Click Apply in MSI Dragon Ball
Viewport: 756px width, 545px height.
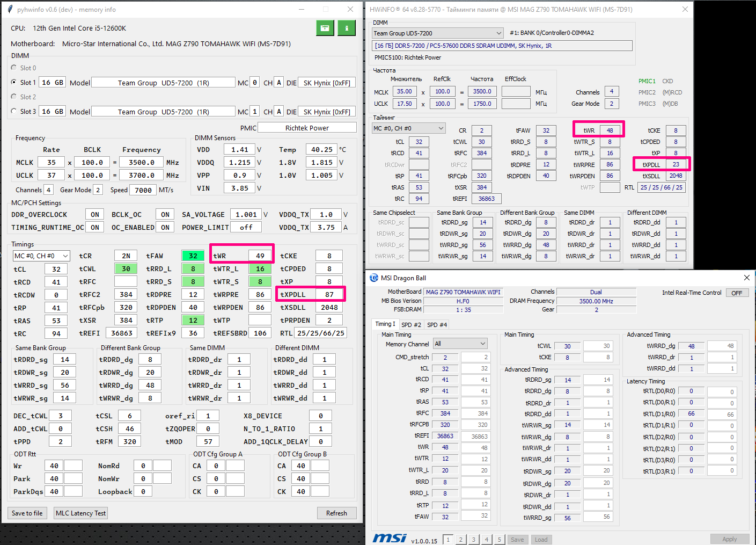730,539
